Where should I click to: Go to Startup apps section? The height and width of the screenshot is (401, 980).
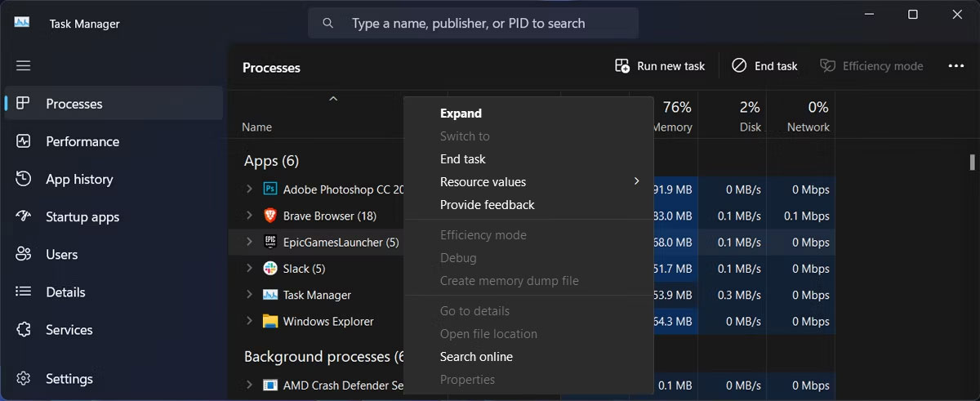pyautogui.click(x=82, y=216)
